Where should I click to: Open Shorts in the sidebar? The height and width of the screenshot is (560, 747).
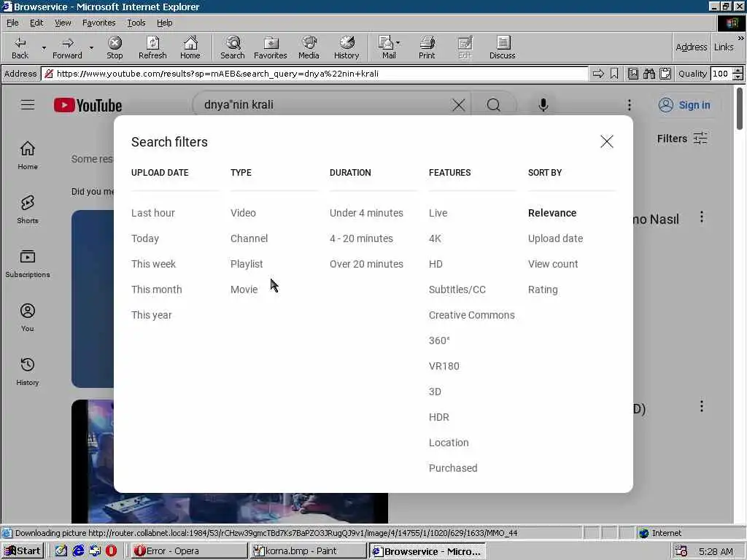28,209
